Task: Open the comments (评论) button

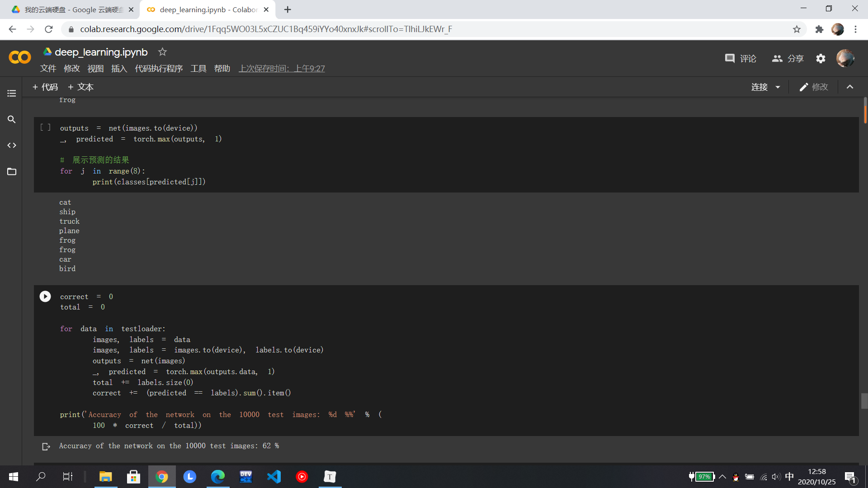Action: (x=741, y=59)
